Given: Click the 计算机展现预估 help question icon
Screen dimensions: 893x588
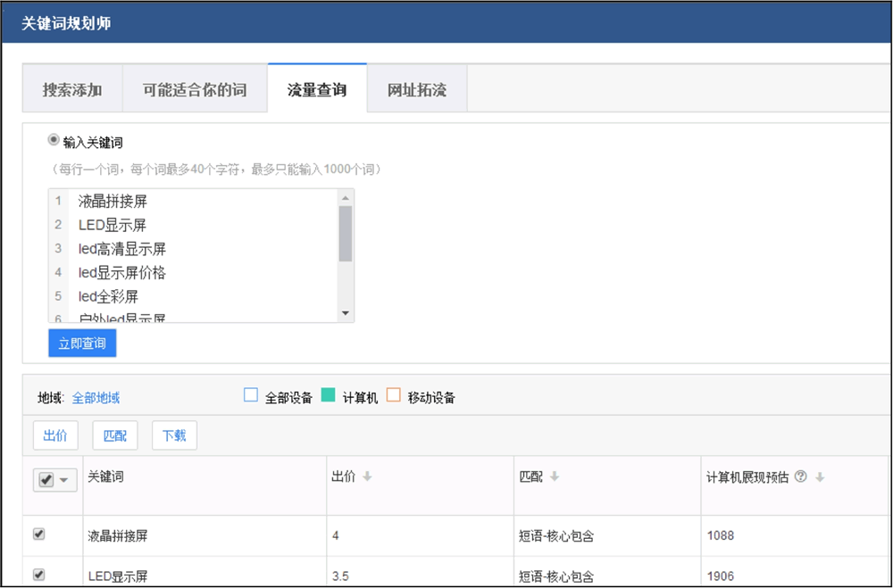Looking at the screenshot, I should coord(801,477).
